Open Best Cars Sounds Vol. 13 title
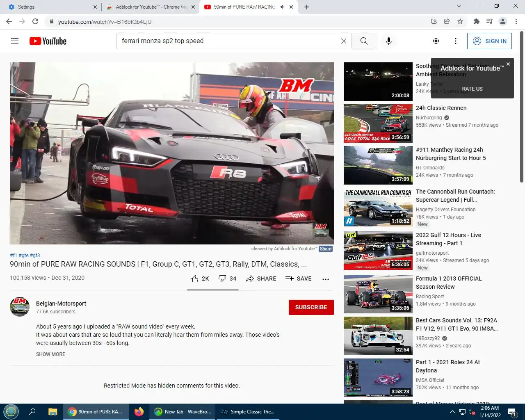The height and width of the screenshot is (420, 525). point(457,324)
